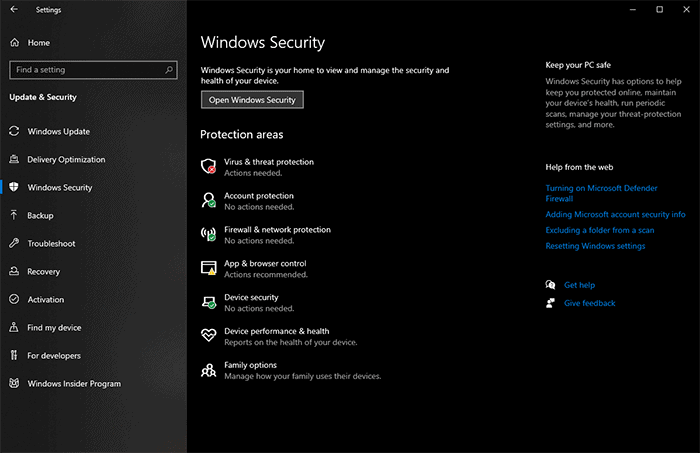The height and width of the screenshot is (453, 700).
Task: Click the Windows Insider Program cat icon
Action: pyautogui.click(x=14, y=383)
